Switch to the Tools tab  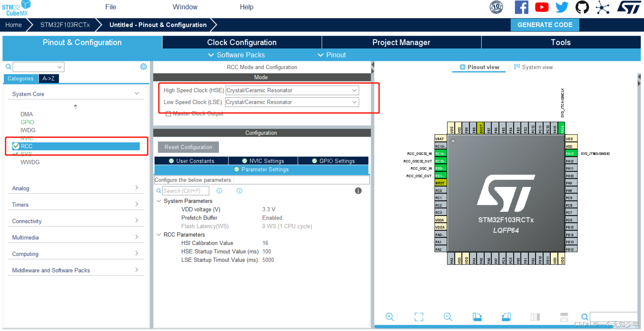coord(561,42)
